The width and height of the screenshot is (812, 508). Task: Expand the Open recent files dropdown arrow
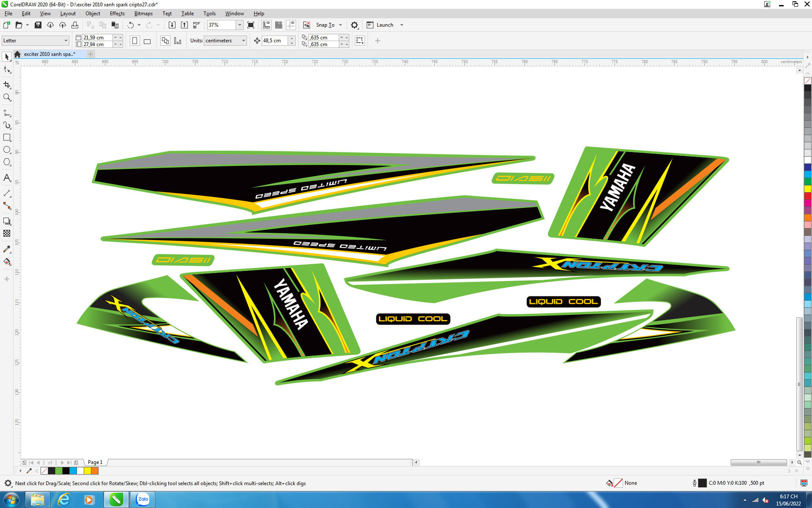(27, 25)
